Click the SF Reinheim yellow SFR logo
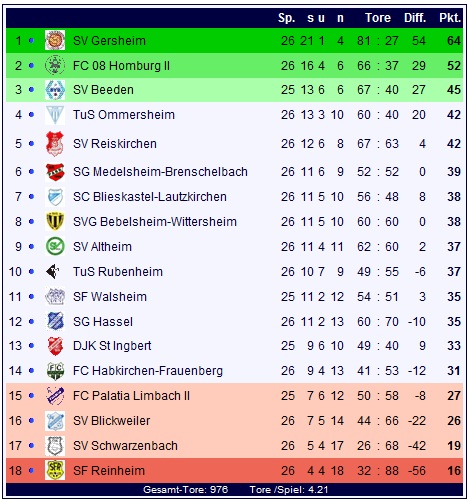469x502 pixels. (x=55, y=470)
